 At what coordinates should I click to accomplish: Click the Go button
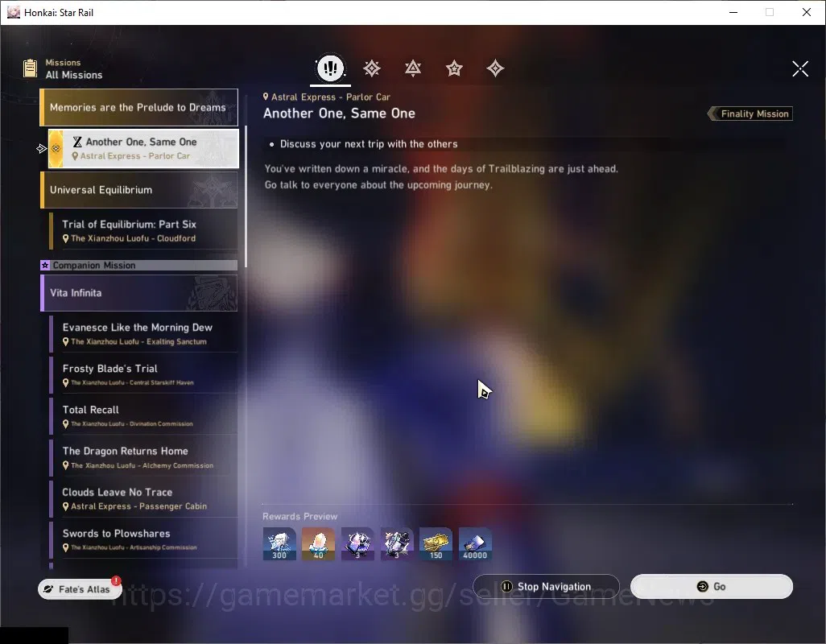711,587
